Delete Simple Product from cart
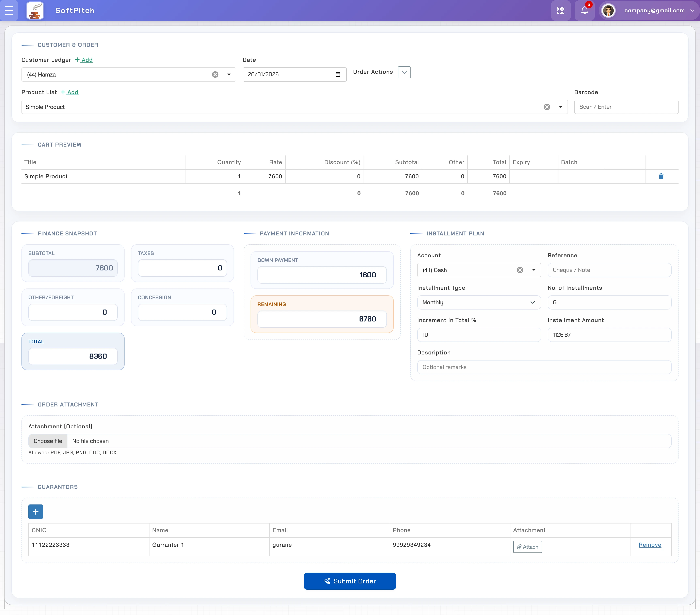This screenshot has height=615, width=700. [x=661, y=176]
